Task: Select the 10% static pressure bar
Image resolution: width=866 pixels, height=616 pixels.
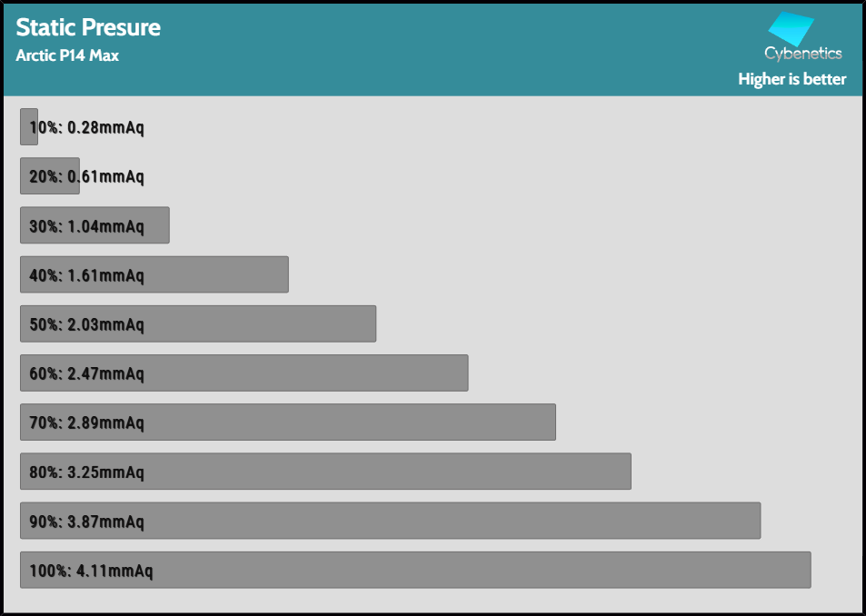Action: pyautogui.click(x=27, y=127)
